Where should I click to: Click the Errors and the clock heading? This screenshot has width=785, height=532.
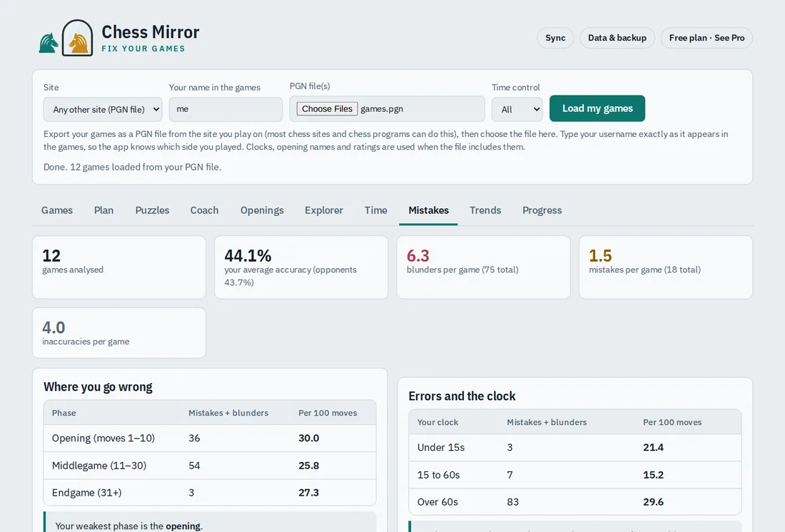pyautogui.click(x=462, y=396)
